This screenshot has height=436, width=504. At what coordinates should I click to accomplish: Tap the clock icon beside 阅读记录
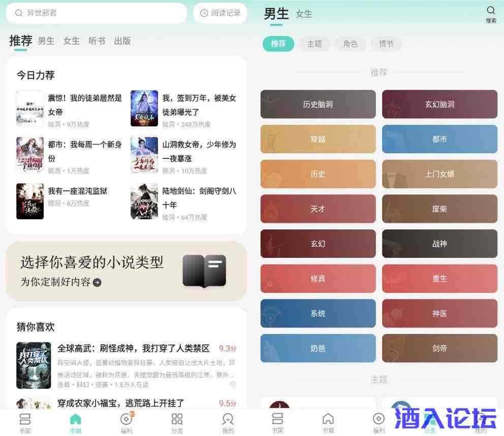coord(204,13)
